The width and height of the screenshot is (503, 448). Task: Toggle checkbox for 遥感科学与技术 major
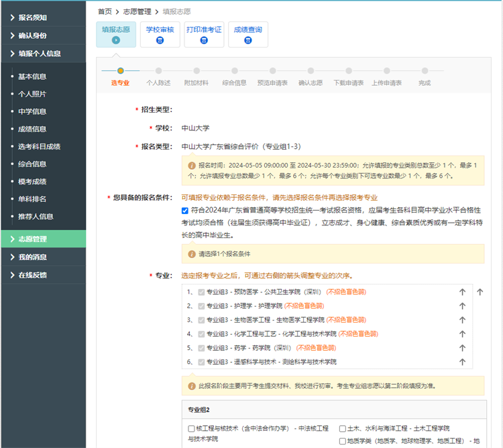[201, 362]
